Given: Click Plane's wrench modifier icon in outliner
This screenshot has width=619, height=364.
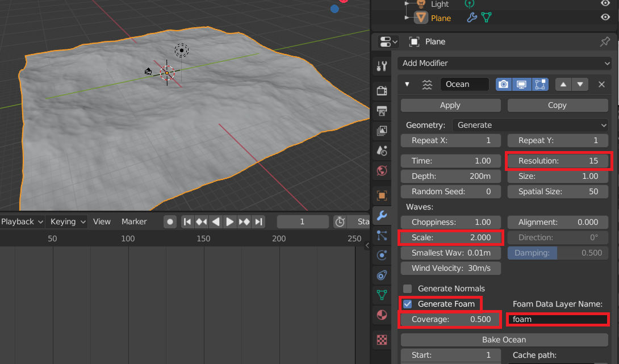Looking at the screenshot, I should tap(472, 18).
